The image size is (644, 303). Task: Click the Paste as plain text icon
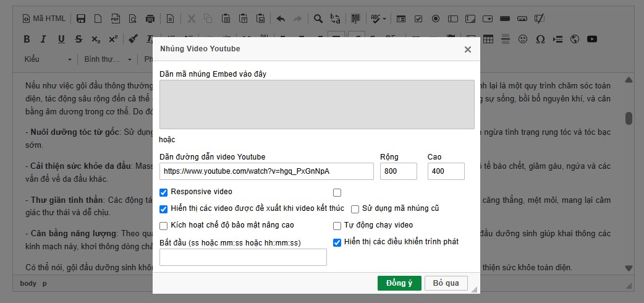coord(243,19)
